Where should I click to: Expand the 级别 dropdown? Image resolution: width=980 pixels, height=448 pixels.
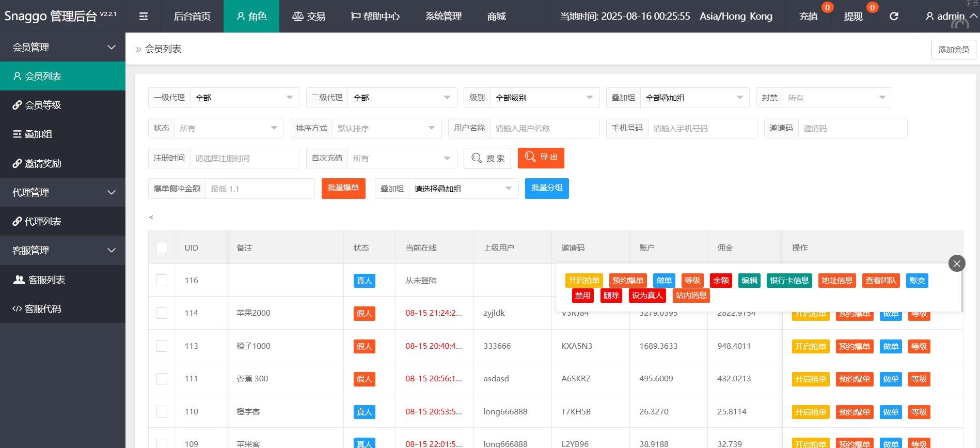pos(544,98)
